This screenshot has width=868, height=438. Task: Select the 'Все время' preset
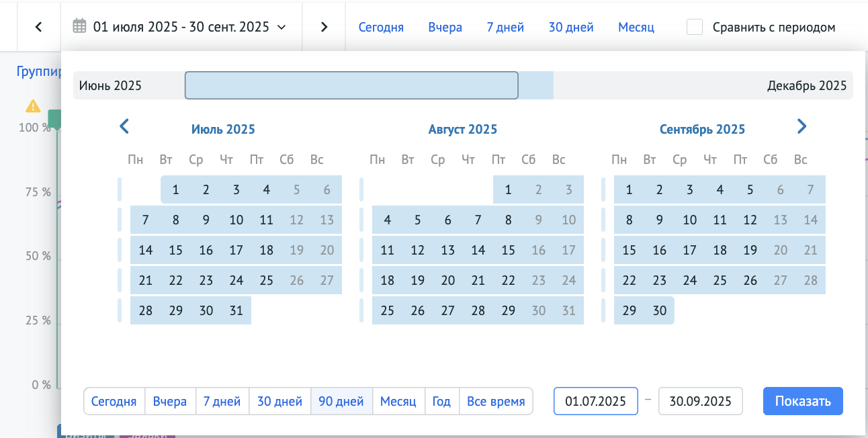coord(496,401)
